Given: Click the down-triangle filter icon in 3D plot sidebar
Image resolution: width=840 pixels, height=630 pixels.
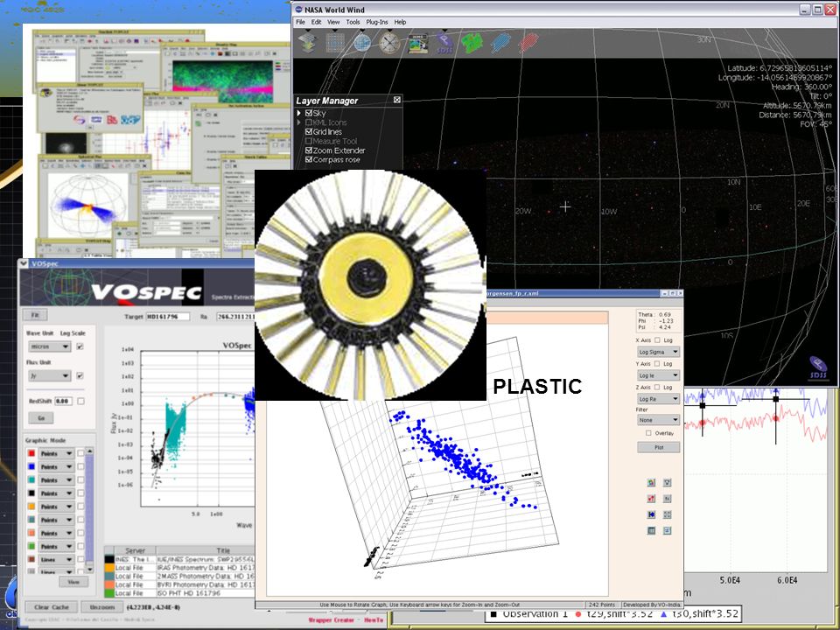Looking at the screenshot, I should click(x=667, y=483).
